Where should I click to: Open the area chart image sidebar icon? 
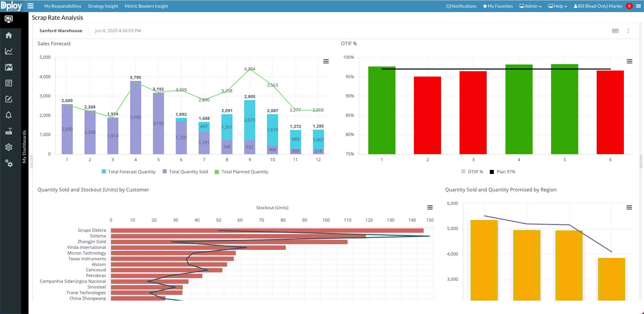(9, 67)
